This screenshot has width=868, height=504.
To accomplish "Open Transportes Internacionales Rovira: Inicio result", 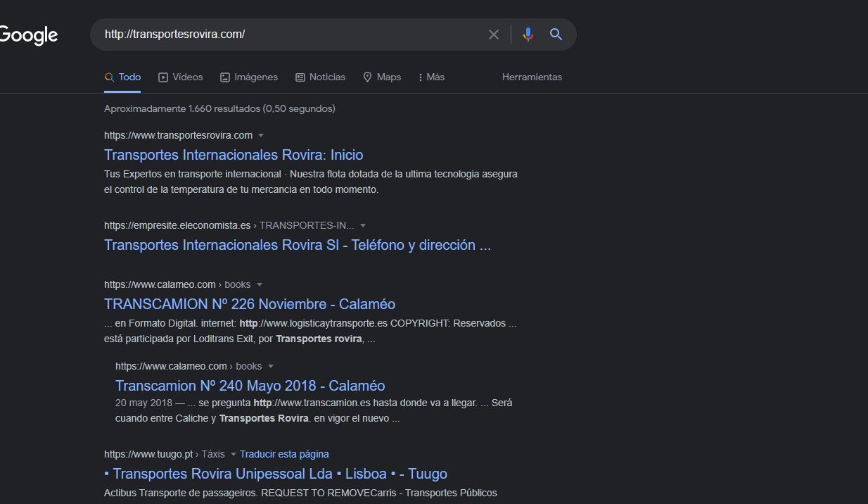I will point(234,155).
